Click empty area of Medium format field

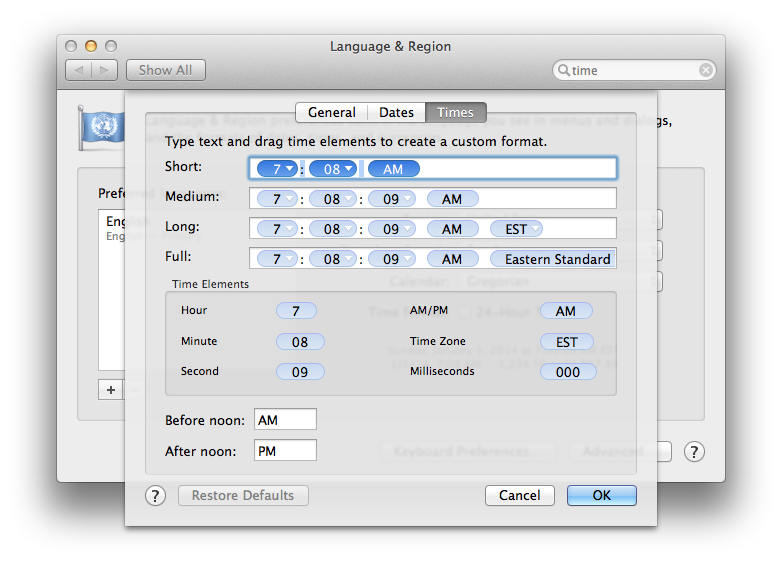click(546, 198)
